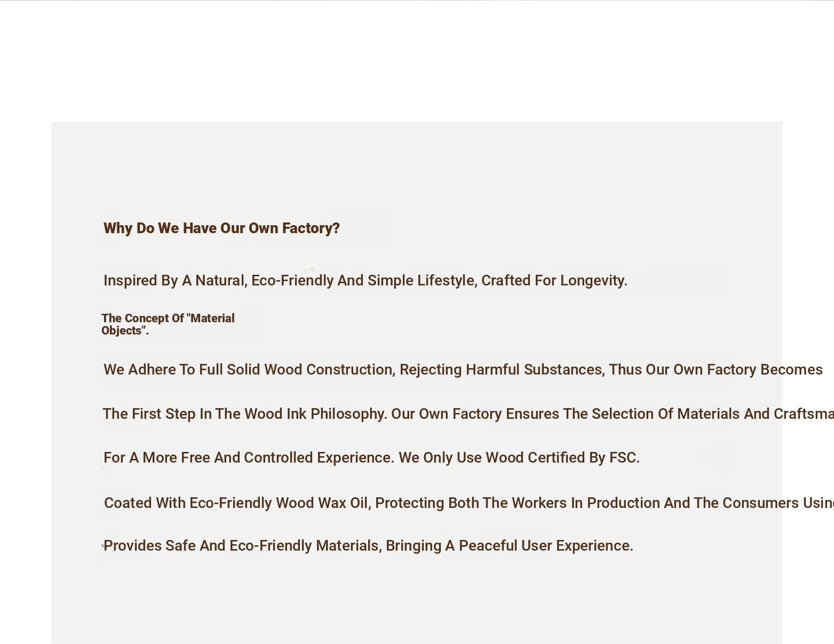Click the line starting "We Adhere To Full Solid Wood"
834x644 pixels.
click(463, 370)
